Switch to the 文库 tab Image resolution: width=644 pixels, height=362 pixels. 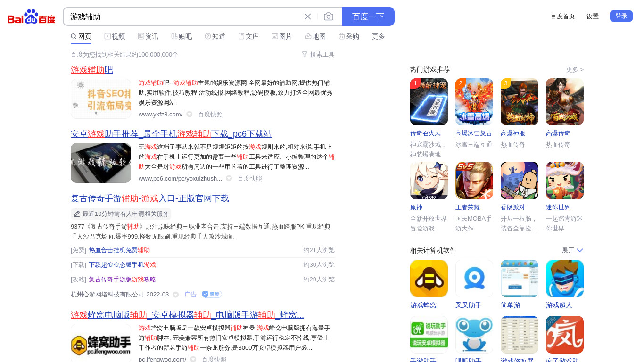click(248, 36)
